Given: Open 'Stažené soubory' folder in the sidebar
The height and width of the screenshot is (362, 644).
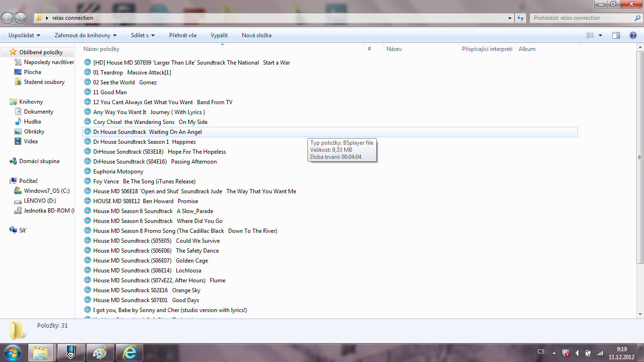Looking at the screenshot, I should (x=40, y=82).
